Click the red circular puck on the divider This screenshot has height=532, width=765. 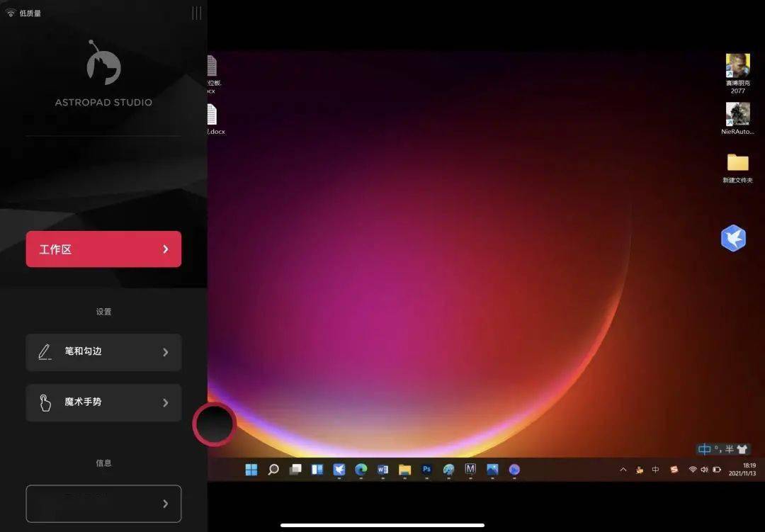click(x=214, y=423)
